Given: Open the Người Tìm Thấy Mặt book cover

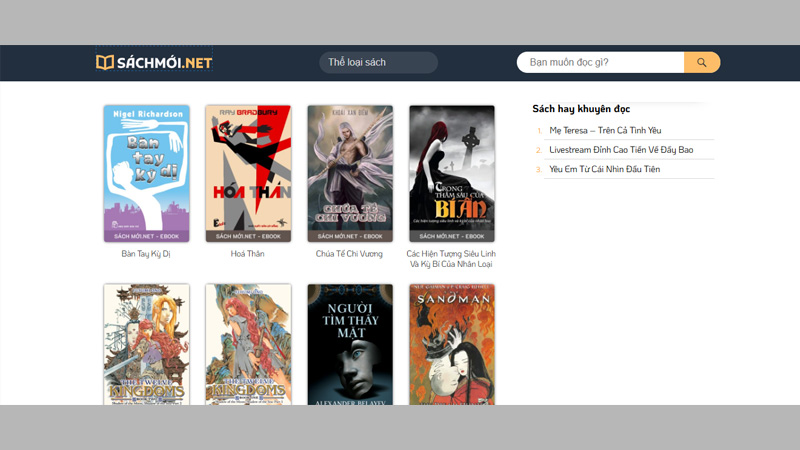Looking at the screenshot, I should pyautogui.click(x=350, y=344).
